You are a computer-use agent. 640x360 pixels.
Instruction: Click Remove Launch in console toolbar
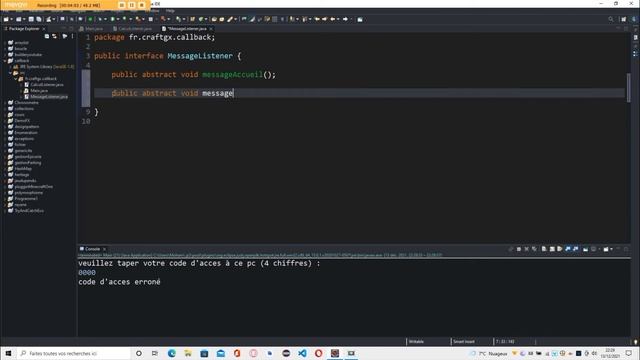click(x=527, y=249)
